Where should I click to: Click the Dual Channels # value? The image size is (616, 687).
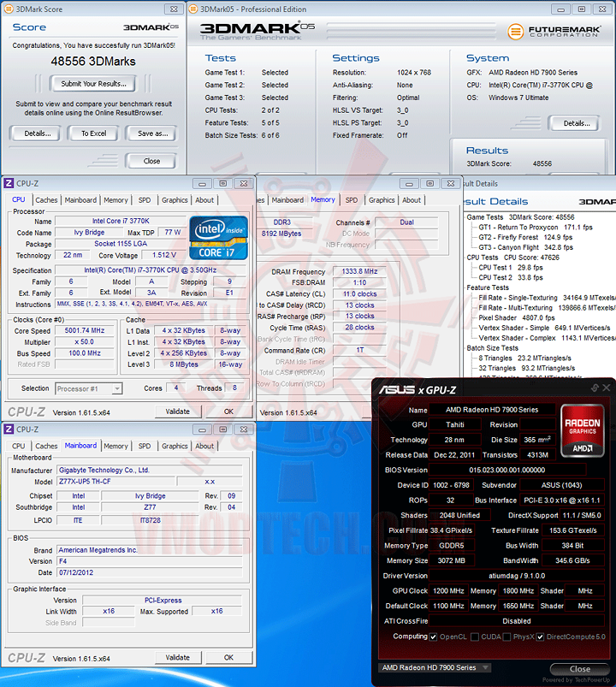406,222
